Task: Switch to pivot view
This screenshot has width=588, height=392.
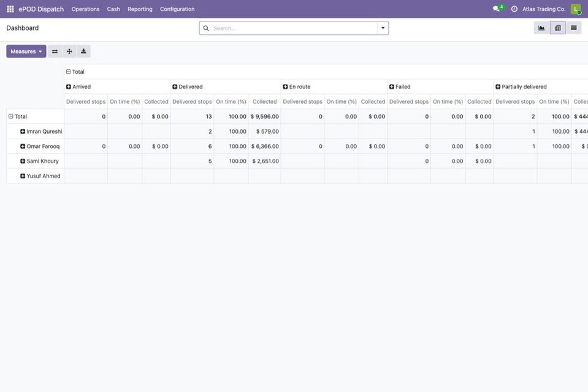Action: 557,28
